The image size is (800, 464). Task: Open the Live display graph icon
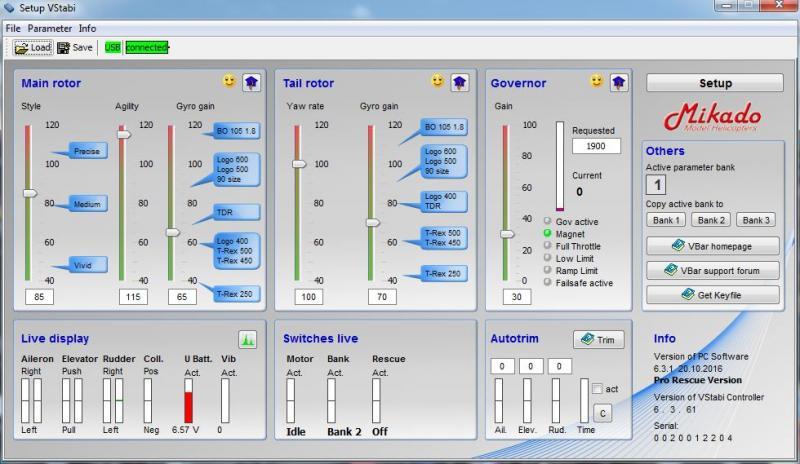[247, 339]
